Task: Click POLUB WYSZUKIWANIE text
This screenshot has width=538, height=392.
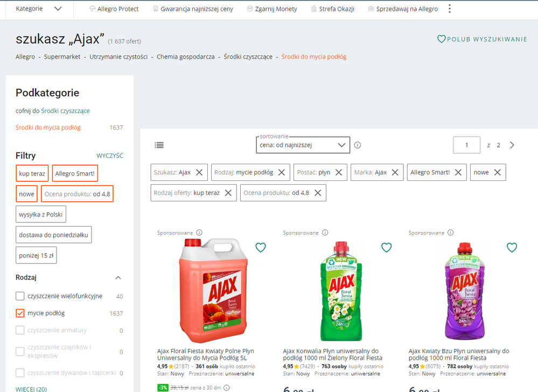Action: click(x=487, y=39)
